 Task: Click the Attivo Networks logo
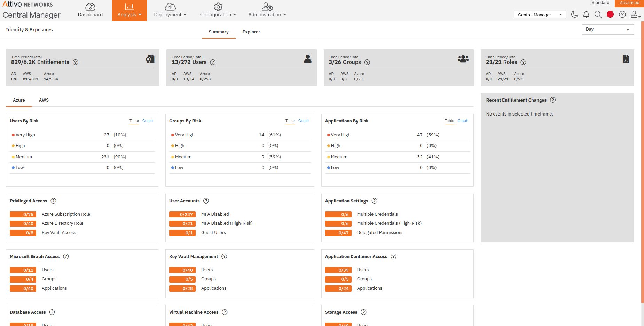click(28, 5)
